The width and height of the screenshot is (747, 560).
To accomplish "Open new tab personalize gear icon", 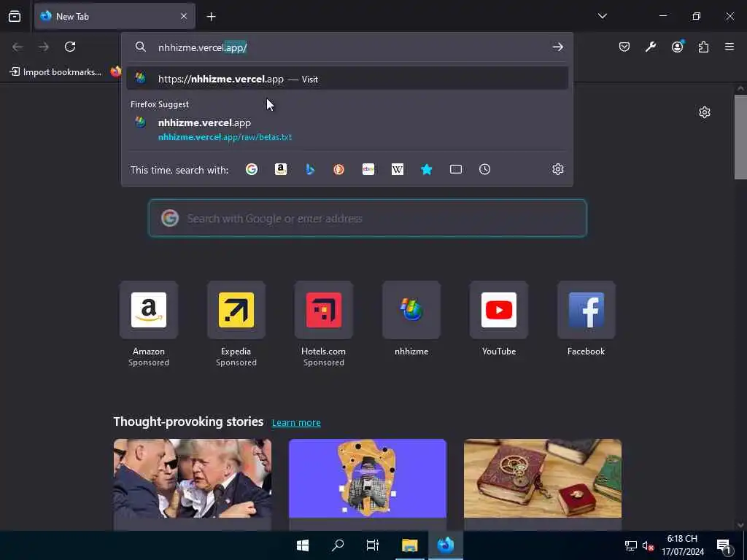I will [705, 112].
